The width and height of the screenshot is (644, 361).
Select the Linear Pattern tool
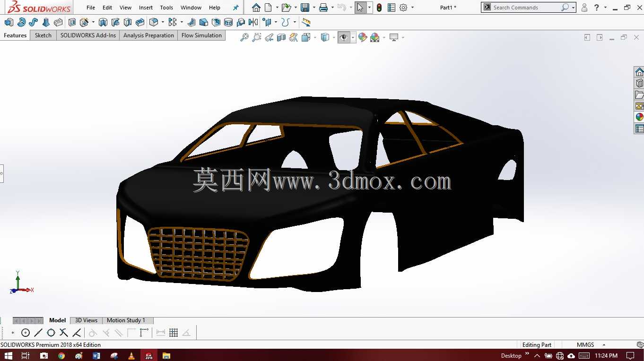pos(172,22)
